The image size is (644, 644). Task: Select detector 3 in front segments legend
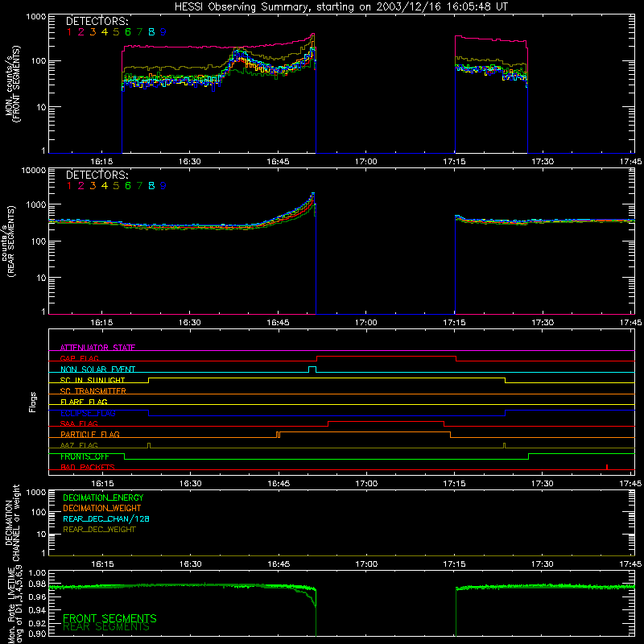93,31
